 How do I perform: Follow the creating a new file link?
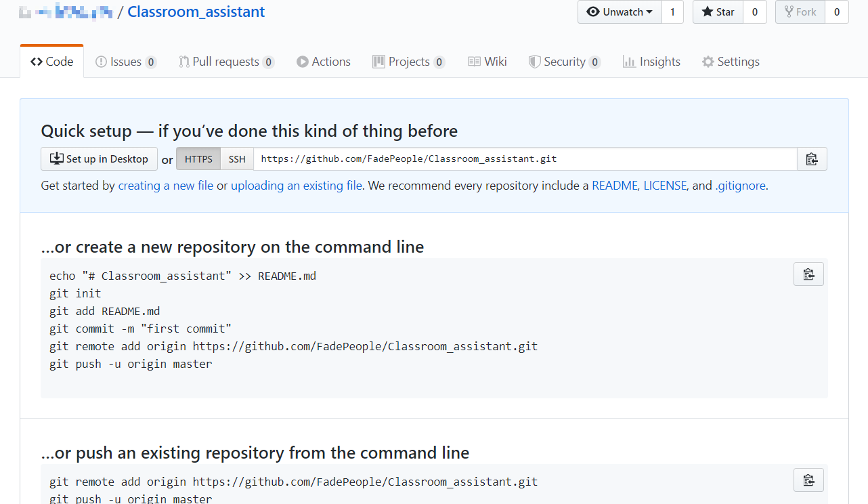point(166,186)
